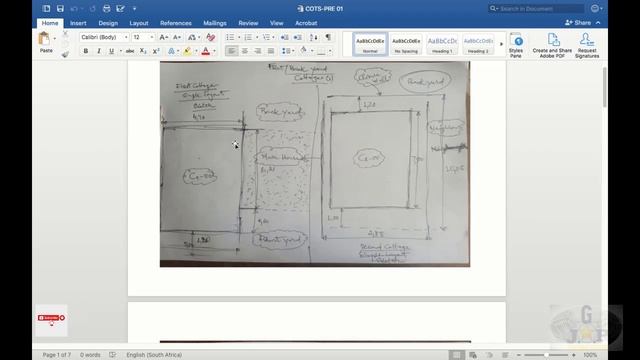Clear all formatting with the eraser icon
The image size is (640, 360).
point(211,37)
